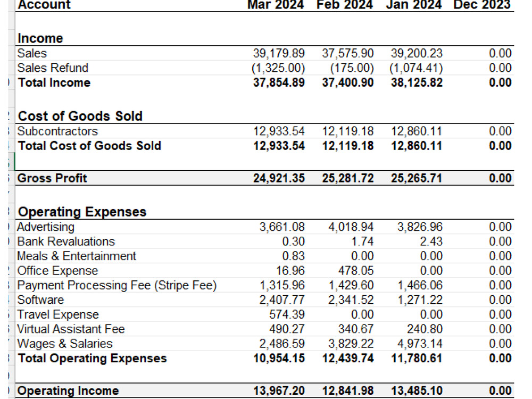Click the Jan 2024 column header

(x=414, y=5)
